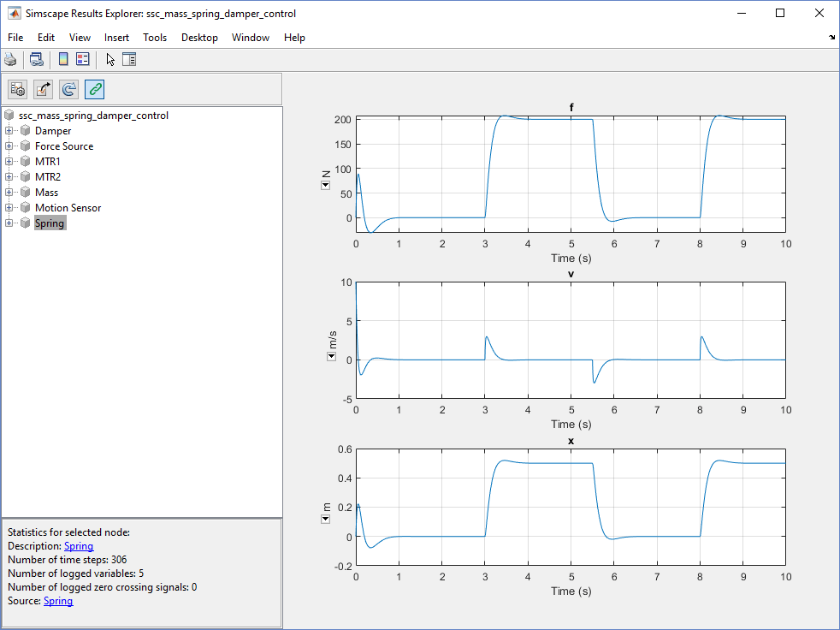Click 'Statistics for selected node:' heading

(x=68, y=532)
